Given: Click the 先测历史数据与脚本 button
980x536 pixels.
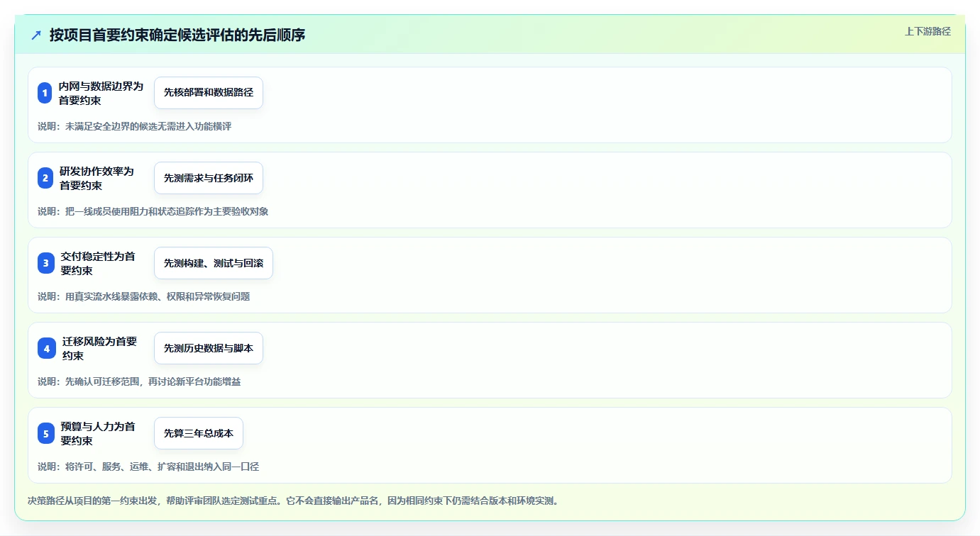Looking at the screenshot, I should click(x=209, y=348).
